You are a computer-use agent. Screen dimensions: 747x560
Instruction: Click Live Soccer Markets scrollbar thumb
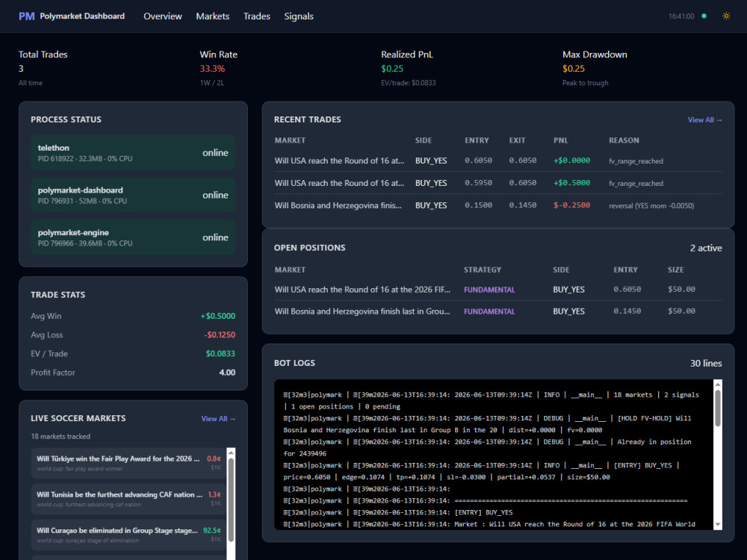pyautogui.click(x=231, y=499)
